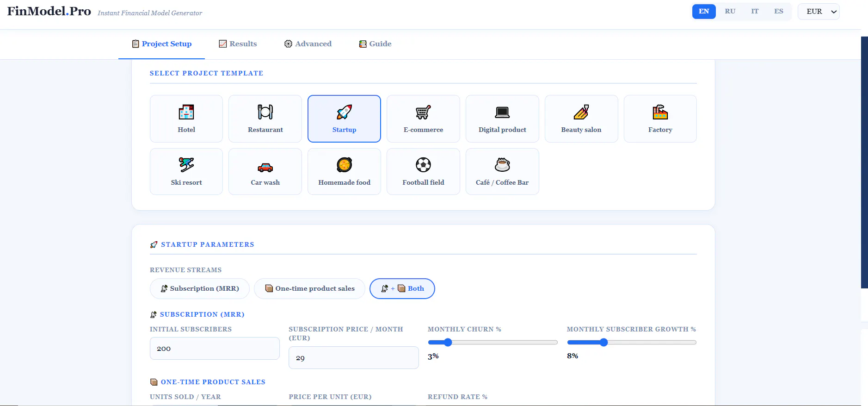Open the EUR currency dropdown
Viewport: 868px width, 406px height.
[x=819, y=12]
